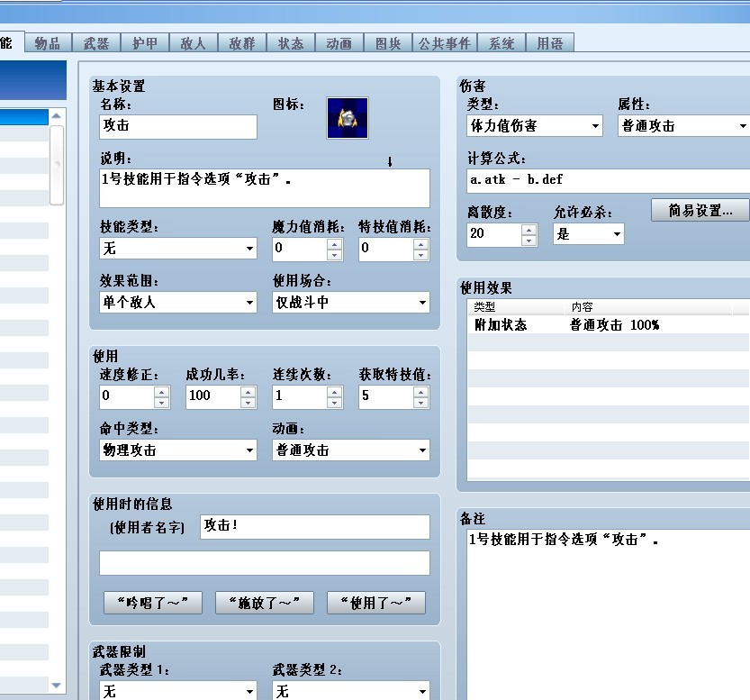This screenshot has width=750, height=700.
Task: Increase 魔力值消耗 with the up arrow
Action: (334, 244)
